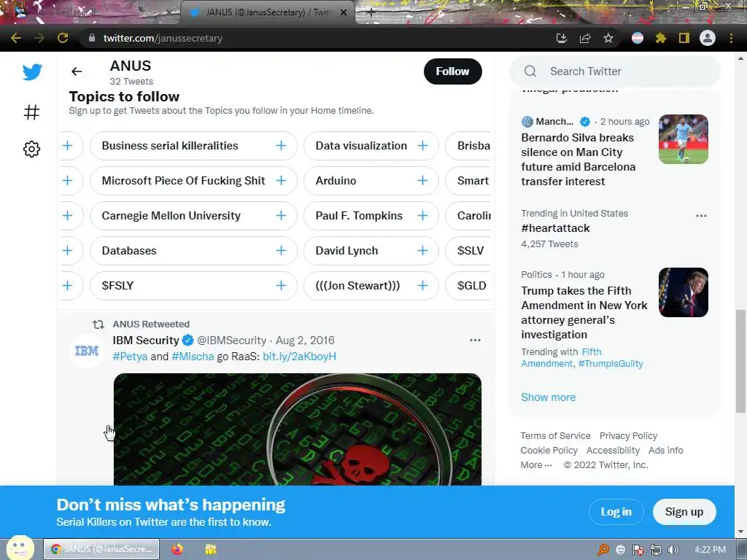Image resolution: width=747 pixels, height=560 pixels.
Task: Open the #Mischa hashtag
Action: pyautogui.click(x=193, y=356)
